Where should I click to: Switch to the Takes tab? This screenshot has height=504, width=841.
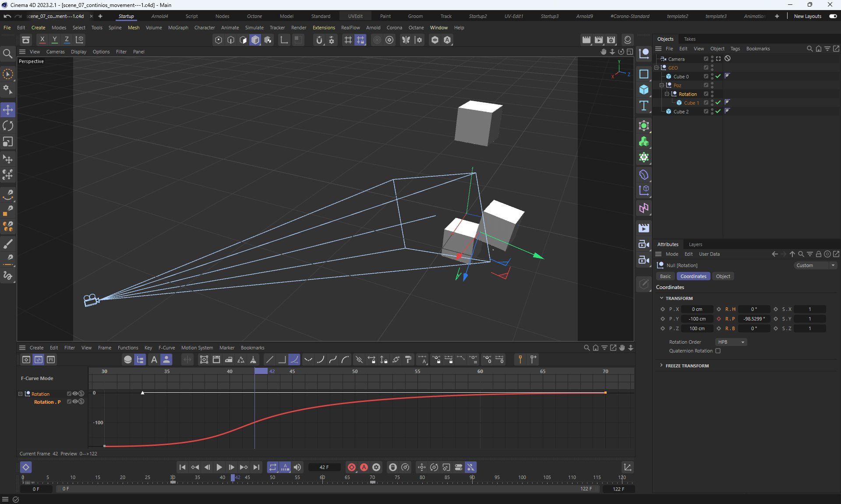[x=689, y=39]
